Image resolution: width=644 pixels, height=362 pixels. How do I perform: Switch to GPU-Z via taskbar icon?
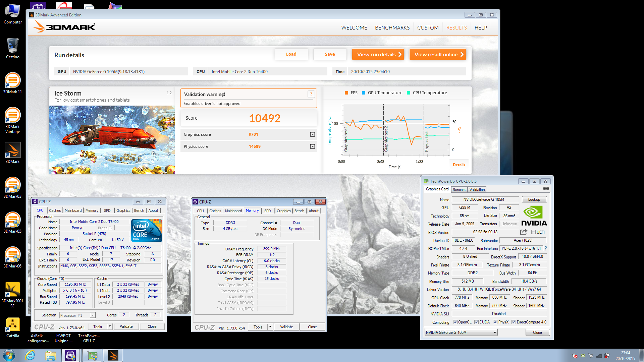pos(92,355)
